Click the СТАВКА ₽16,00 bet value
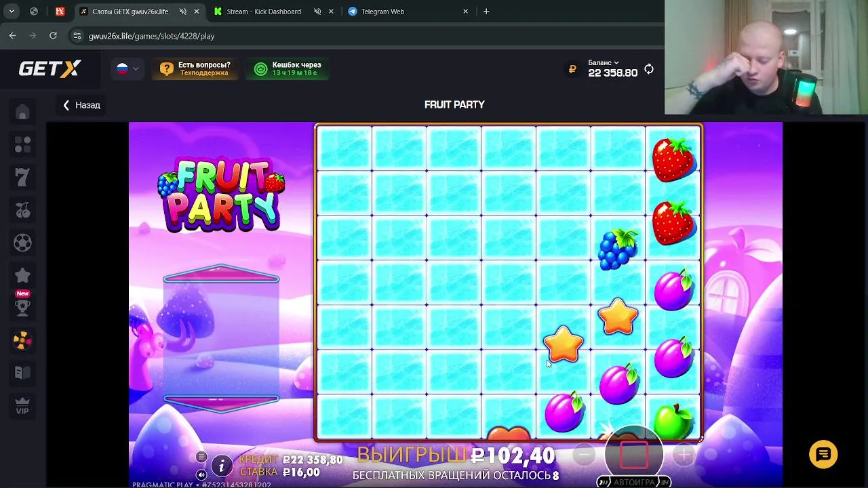 279,472
